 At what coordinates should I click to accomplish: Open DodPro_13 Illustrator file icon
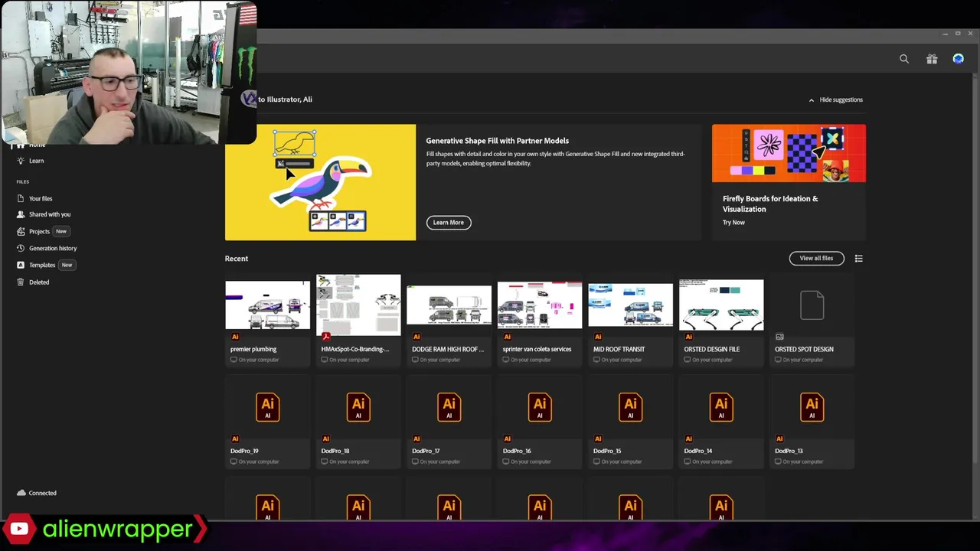[812, 407]
